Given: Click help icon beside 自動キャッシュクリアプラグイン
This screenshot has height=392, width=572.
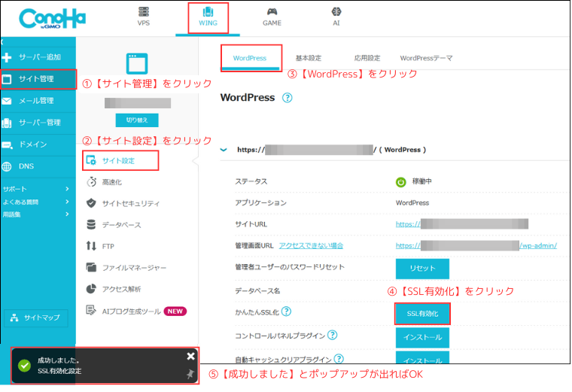Looking at the screenshot, I should point(339,359).
